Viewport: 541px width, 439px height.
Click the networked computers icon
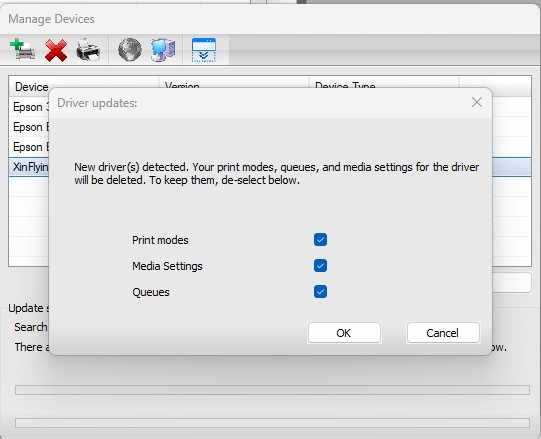[163, 50]
